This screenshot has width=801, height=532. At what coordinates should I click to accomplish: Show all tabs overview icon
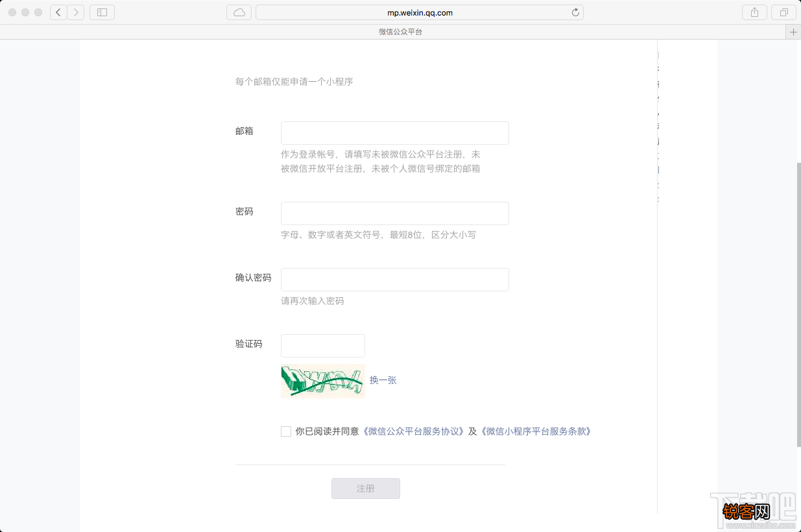point(784,12)
